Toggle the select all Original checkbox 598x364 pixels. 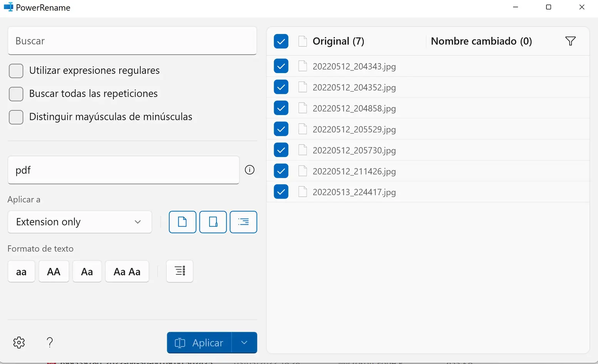281,41
